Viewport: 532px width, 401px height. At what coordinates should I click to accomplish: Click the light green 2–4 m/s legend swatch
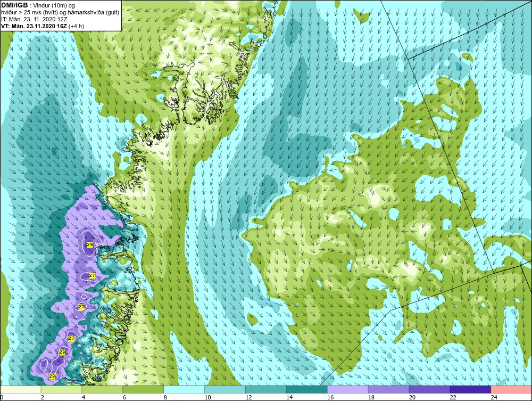61,389
